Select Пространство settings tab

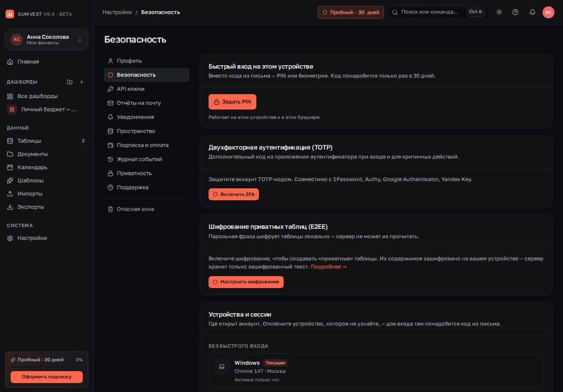tap(147, 131)
